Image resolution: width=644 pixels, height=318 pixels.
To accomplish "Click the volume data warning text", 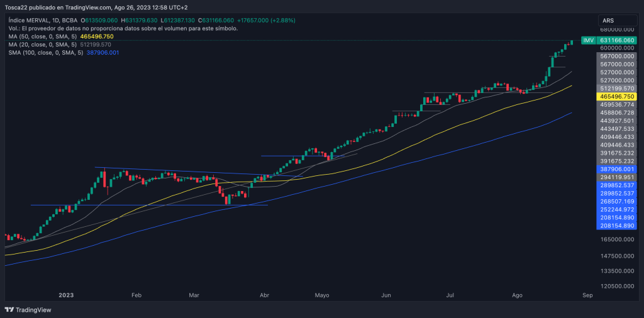I will 123,28.
